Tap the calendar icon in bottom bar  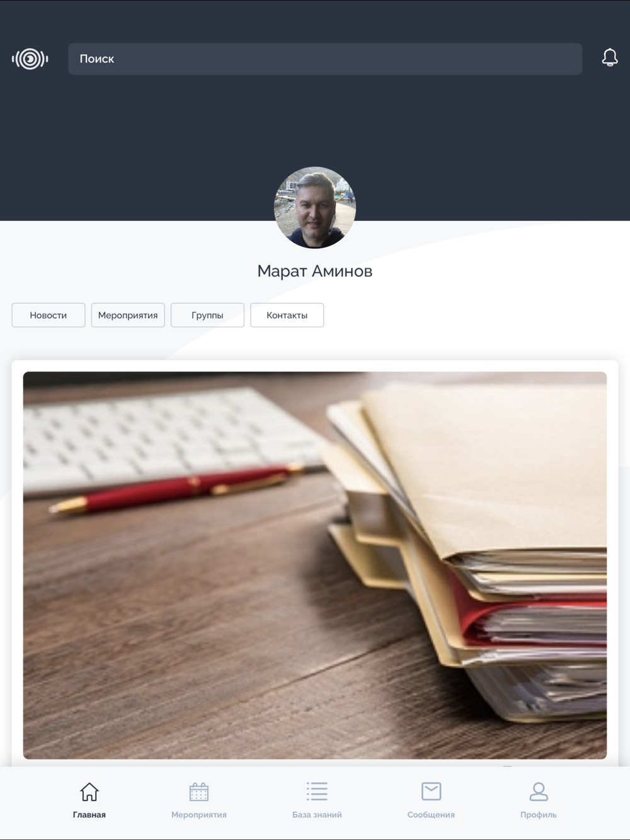pos(199,792)
